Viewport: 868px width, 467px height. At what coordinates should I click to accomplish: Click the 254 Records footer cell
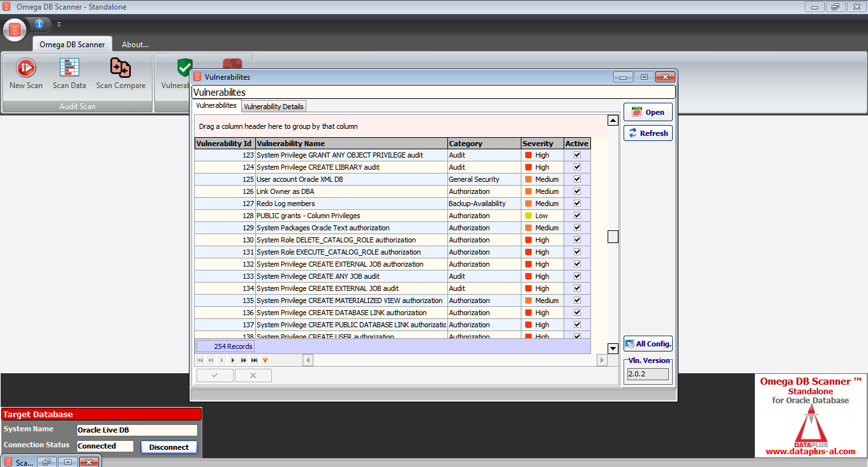click(225, 346)
